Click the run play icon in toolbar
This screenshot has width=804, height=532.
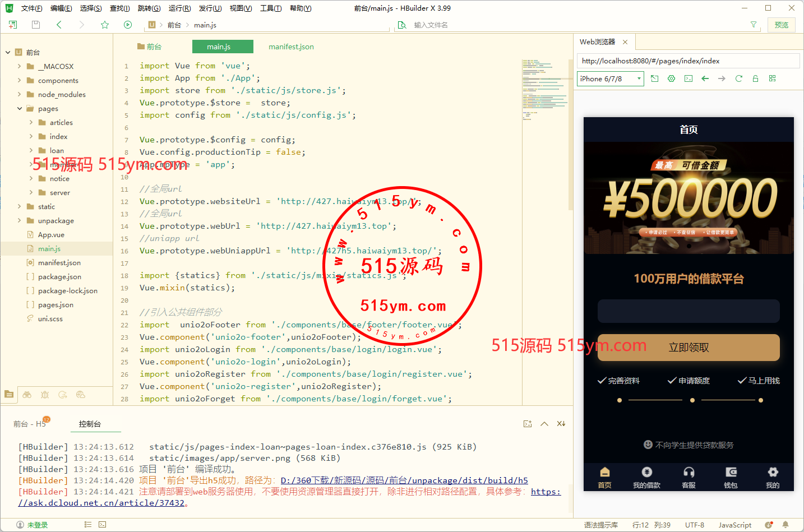(x=128, y=25)
